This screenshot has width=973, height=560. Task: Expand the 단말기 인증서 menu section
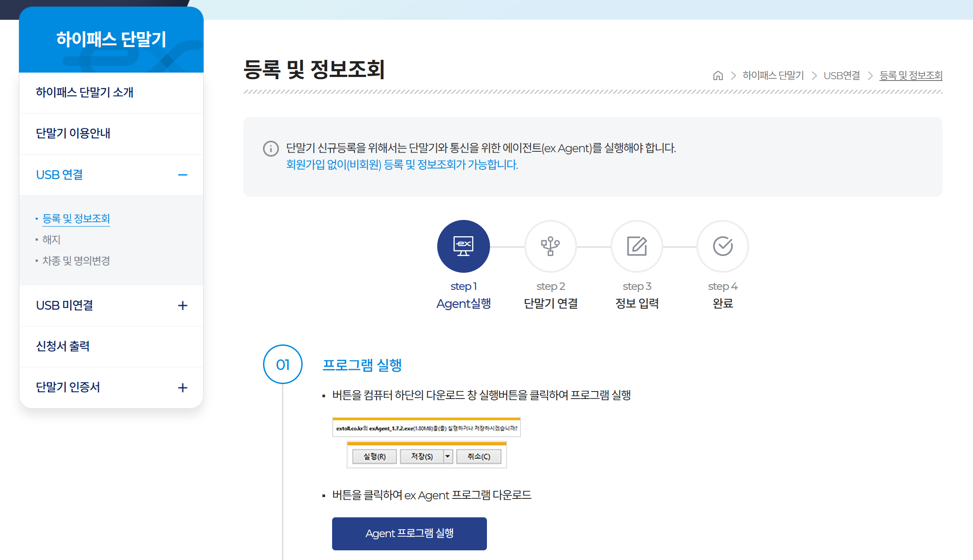coord(183,387)
